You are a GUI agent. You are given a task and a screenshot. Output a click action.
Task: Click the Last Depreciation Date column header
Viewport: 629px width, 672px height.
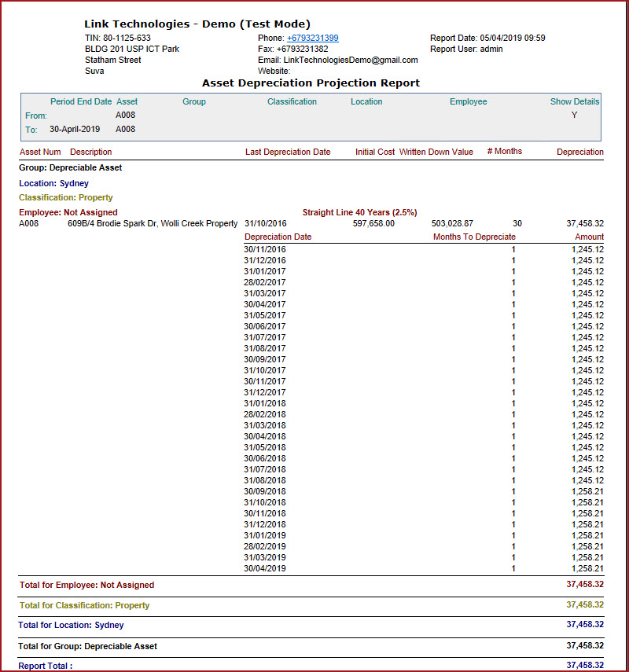pos(288,152)
